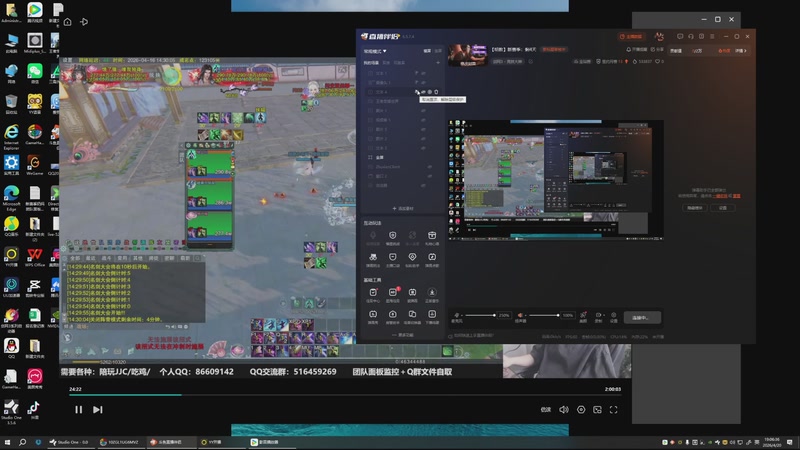Mute the microphone icon in the audio bar

(x=457, y=315)
